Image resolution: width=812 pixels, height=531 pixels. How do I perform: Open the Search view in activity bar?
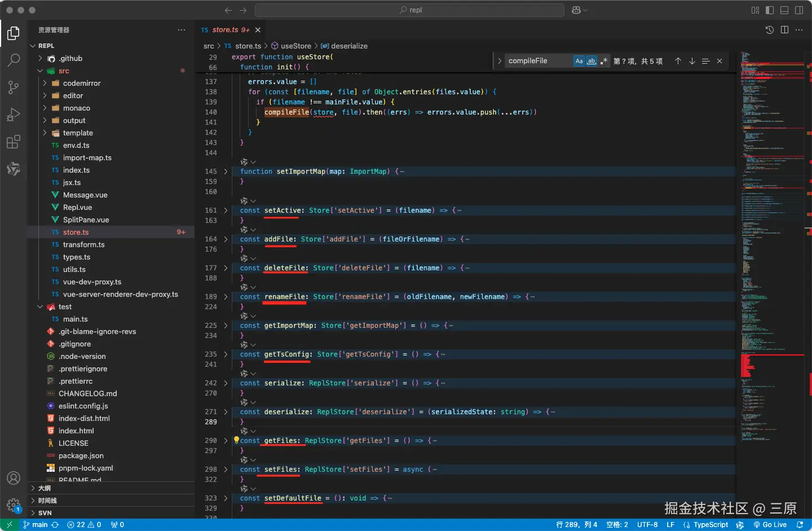pyautogui.click(x=14, y=60)
